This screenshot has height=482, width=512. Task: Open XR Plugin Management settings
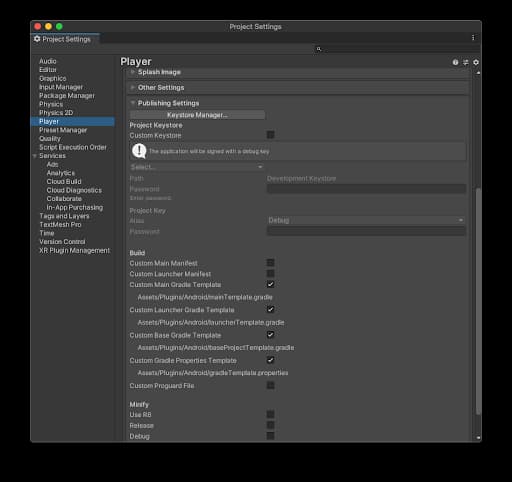[74, 250]
